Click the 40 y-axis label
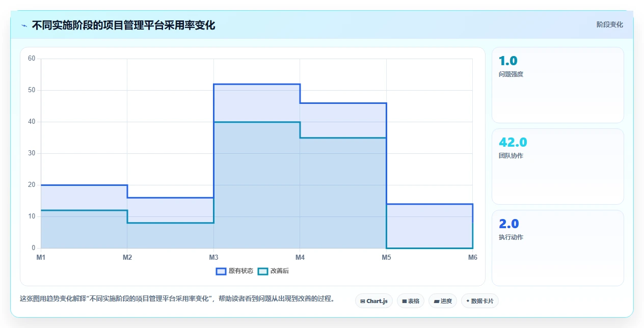 click(32, 122)
